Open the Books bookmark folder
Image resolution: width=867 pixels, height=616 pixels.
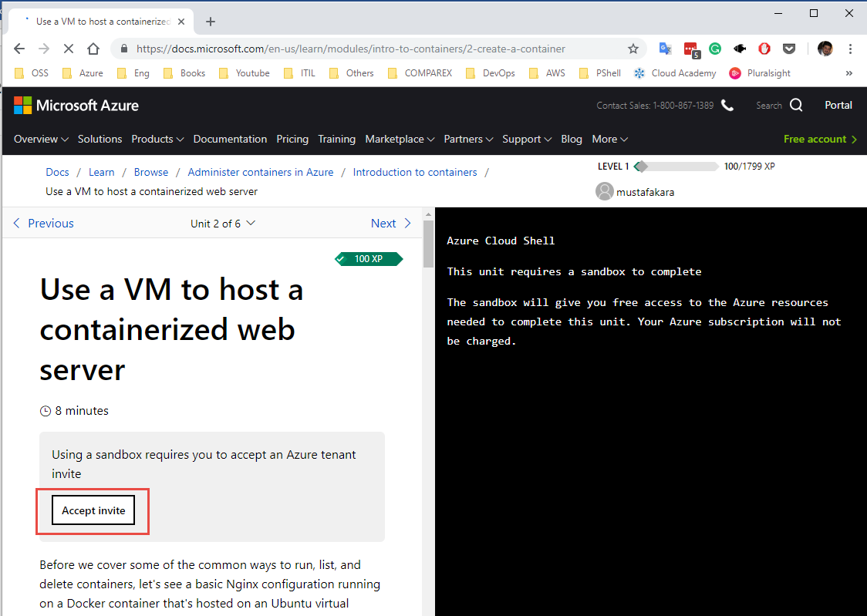[184, 73]
